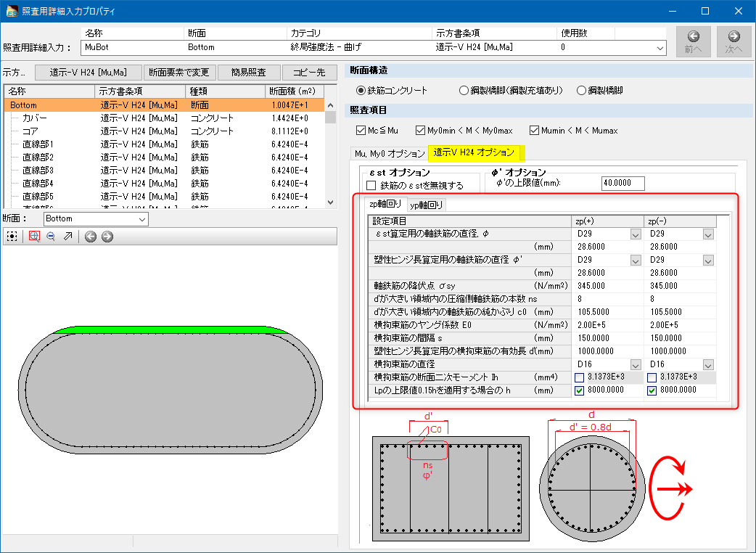Select the コア row in the list
This screenshot has height=553, width=756.
click(x=164, y=131)
